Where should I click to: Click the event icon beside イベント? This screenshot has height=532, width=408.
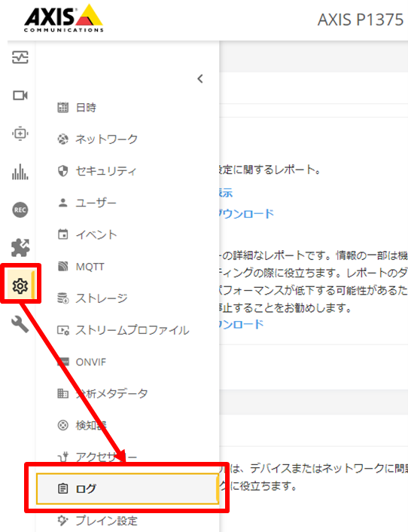pyautogui.click(x=62, y=234)
